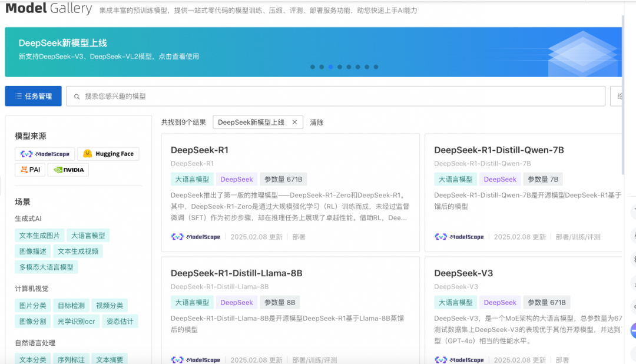Click the 模型来源 section heading

coord(31,136)
